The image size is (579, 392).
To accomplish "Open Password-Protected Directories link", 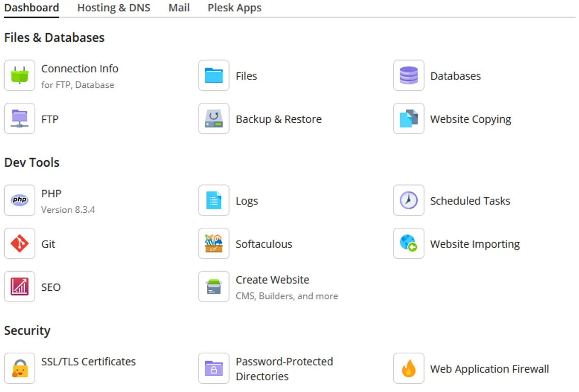I will [284, 369].
